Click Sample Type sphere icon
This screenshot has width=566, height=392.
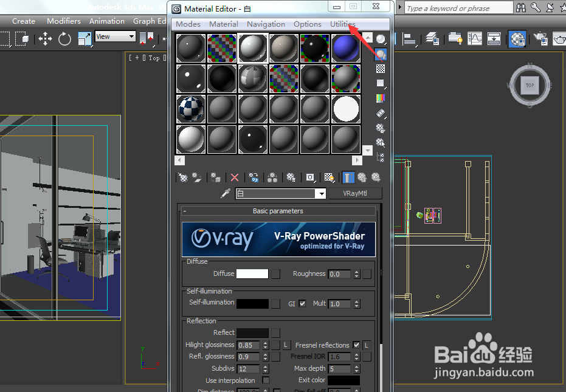point(381,39)
